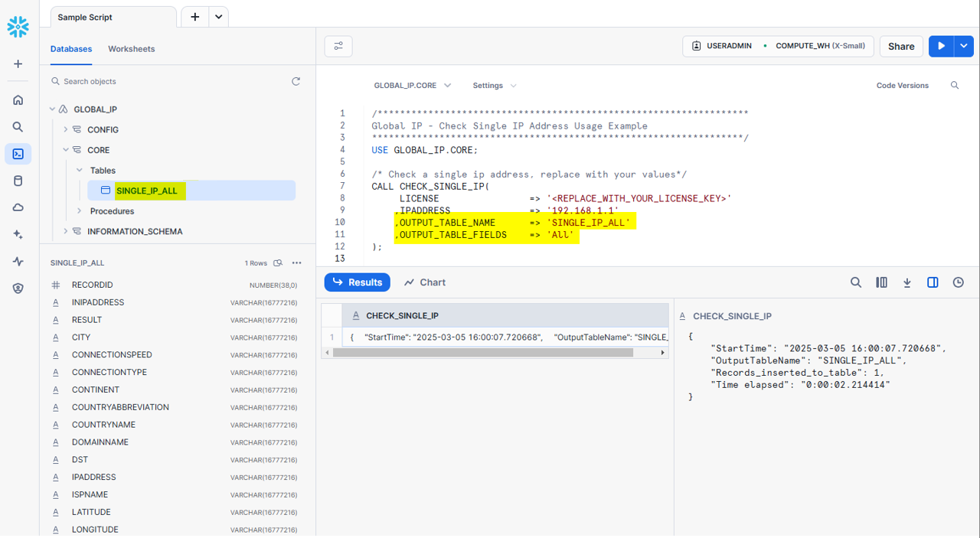
Task: Search within the code editor
Action: coord(955,86)
